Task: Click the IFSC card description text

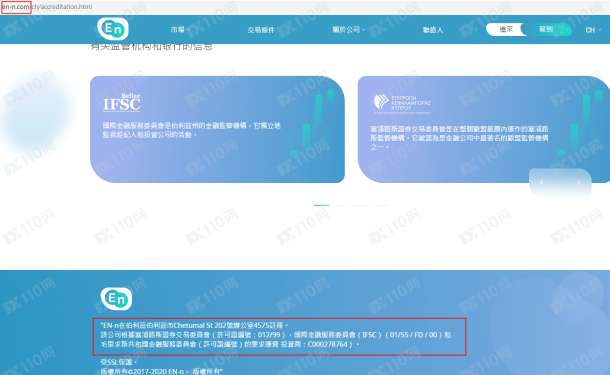Action: tap(191, 130)
